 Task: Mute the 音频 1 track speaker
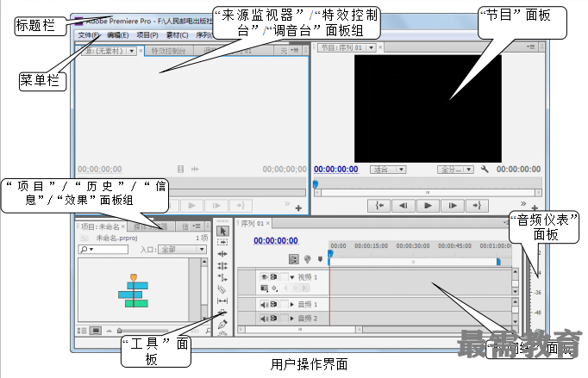264,305
